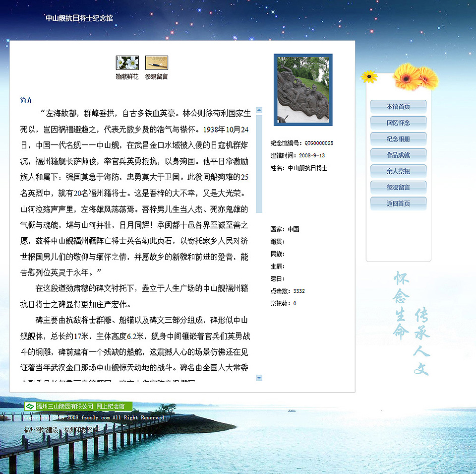Click the 参观留言 pen icon at top
476x474 pixels.
pyautogui.click(x=156, y=77)
